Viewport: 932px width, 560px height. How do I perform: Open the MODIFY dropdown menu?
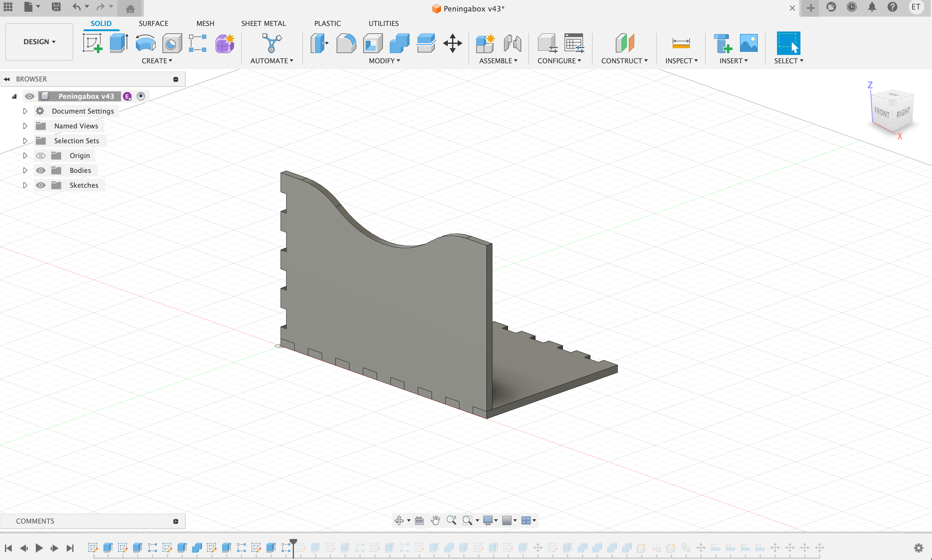pos(384,61)
